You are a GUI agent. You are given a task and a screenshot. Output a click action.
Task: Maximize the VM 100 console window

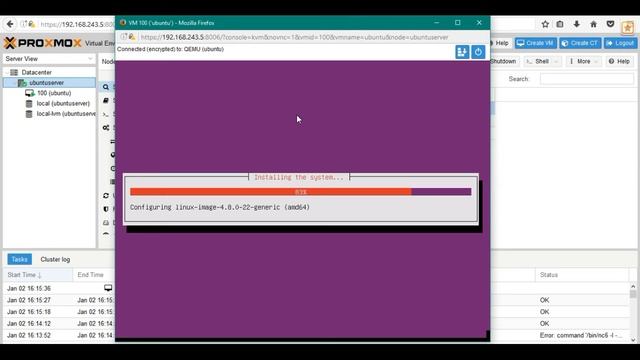coord(458,22)
